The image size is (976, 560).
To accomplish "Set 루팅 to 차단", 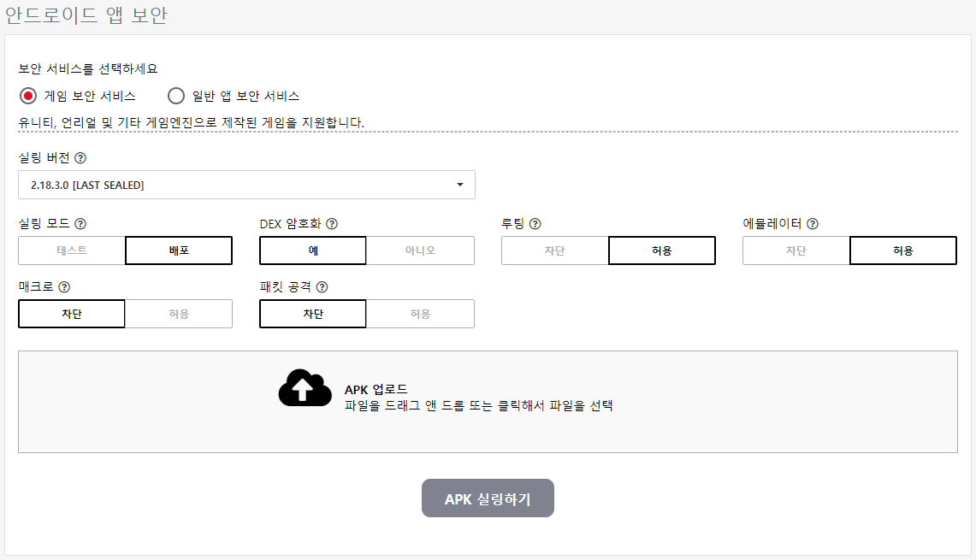I will 554,251.
